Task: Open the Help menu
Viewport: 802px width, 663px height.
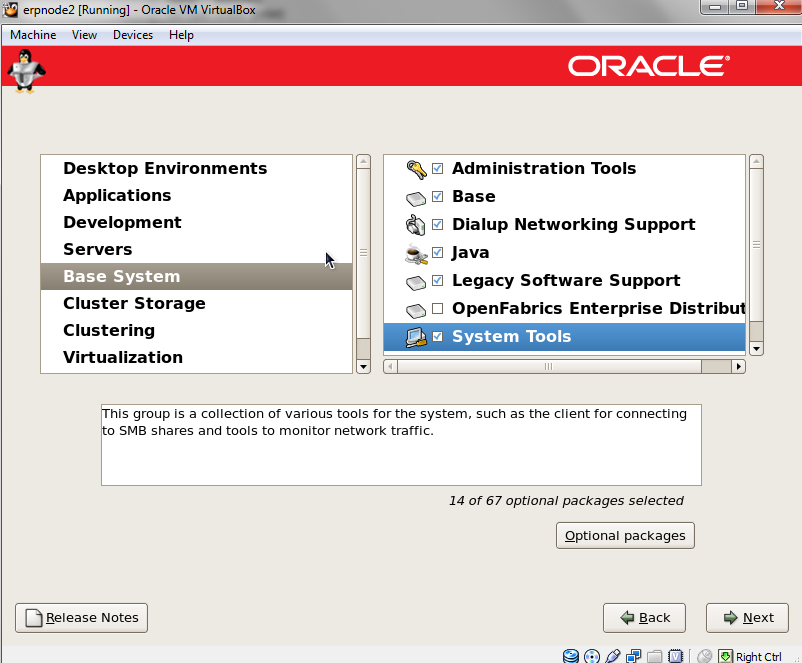Action: (x=182, y=35)
